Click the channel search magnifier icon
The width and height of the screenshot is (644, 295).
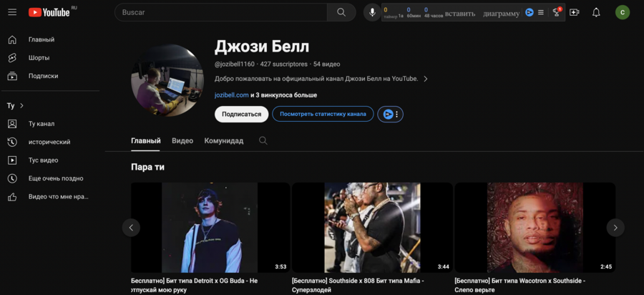point(263,141)
